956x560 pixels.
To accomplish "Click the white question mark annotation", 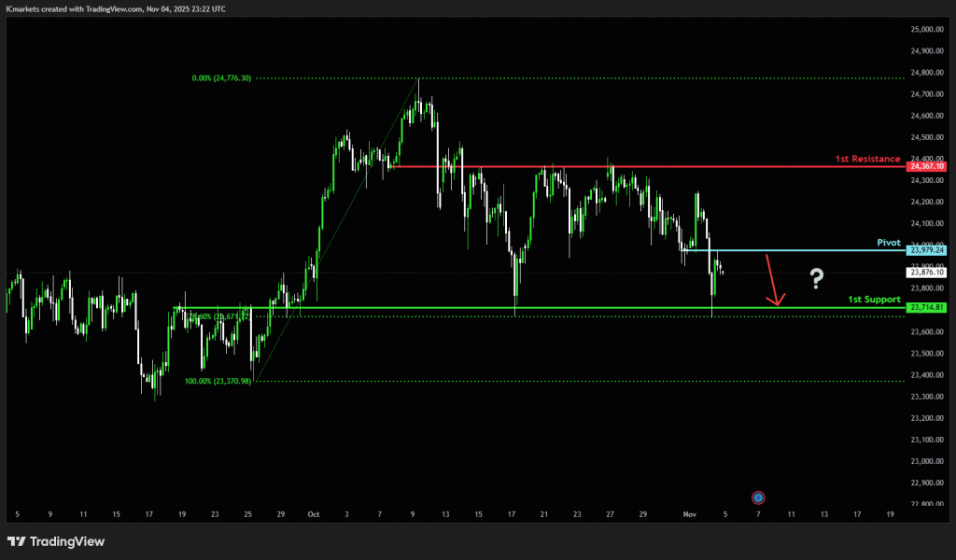I will (816, 277).
